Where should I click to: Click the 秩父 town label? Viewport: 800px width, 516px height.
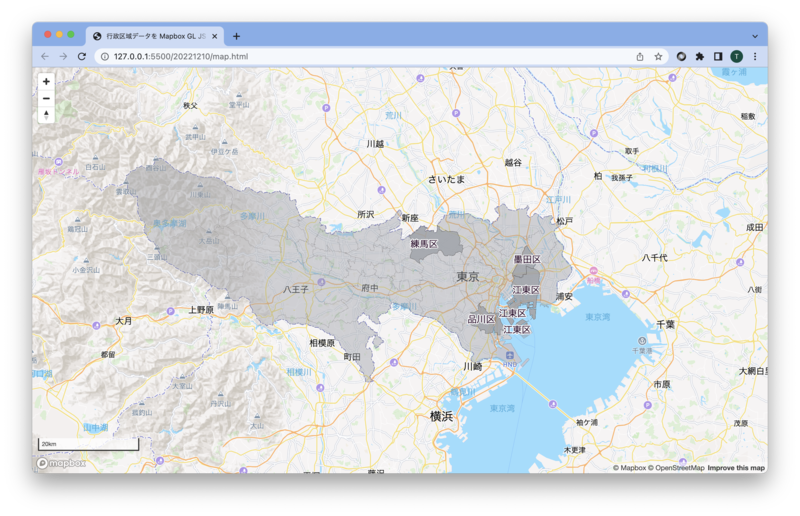pos(190,106)
